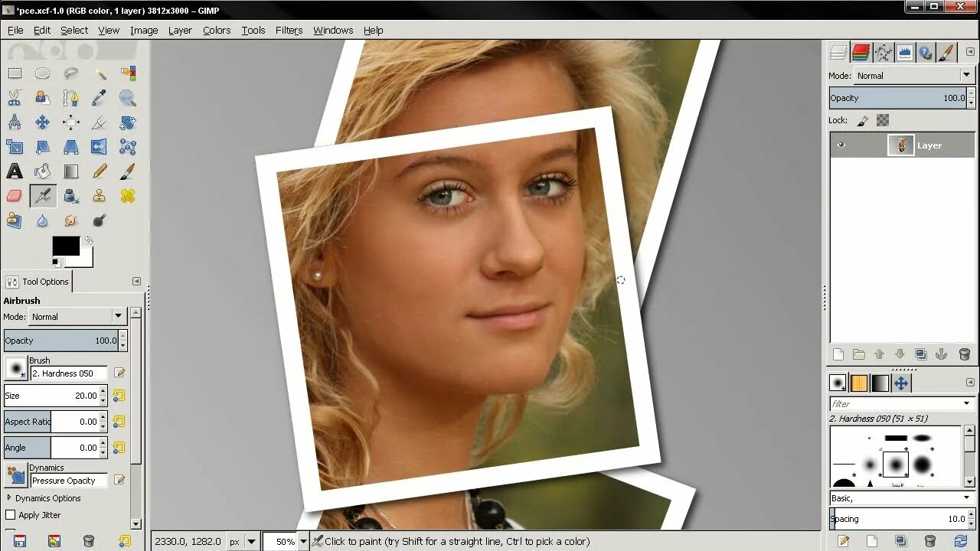Image resolution: width=980 pixels, height=551 pixels.
Task: Select the Paths tool
Action: [71, 98]
